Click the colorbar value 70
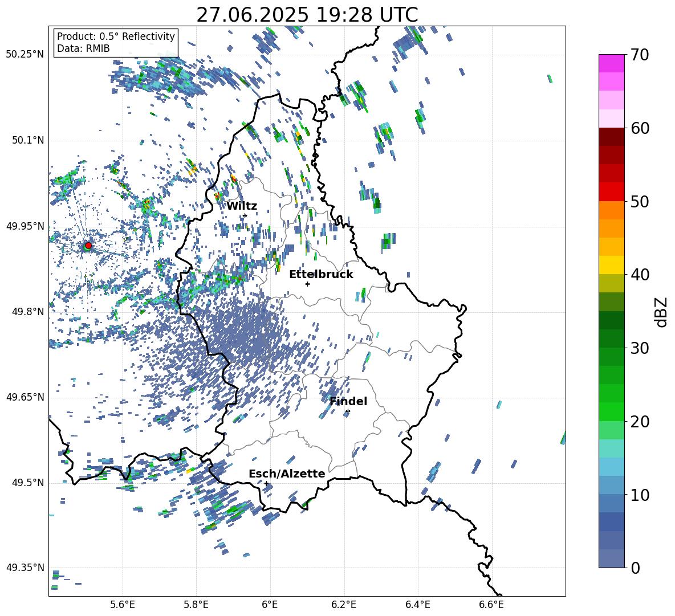This screenshot has width=675, height=616. pos(640,55)
